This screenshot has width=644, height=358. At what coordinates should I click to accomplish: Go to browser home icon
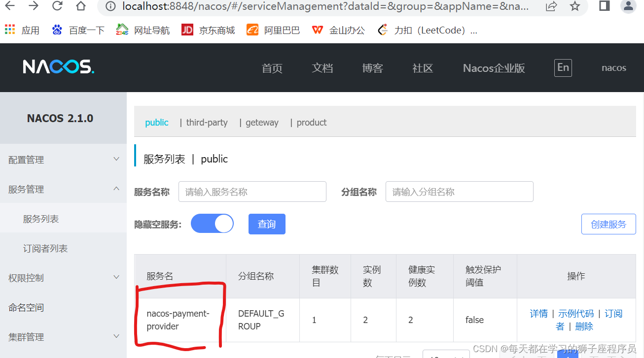pyautogui.click(x=81, y=6)
